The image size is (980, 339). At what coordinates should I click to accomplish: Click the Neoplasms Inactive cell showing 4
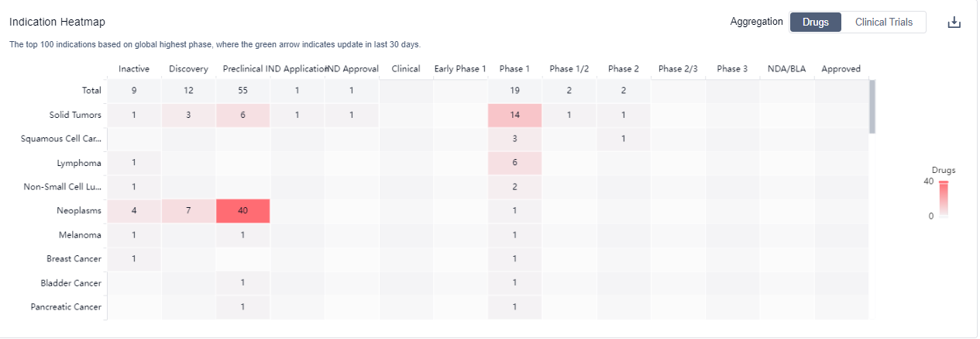click(x=134, y=211)
